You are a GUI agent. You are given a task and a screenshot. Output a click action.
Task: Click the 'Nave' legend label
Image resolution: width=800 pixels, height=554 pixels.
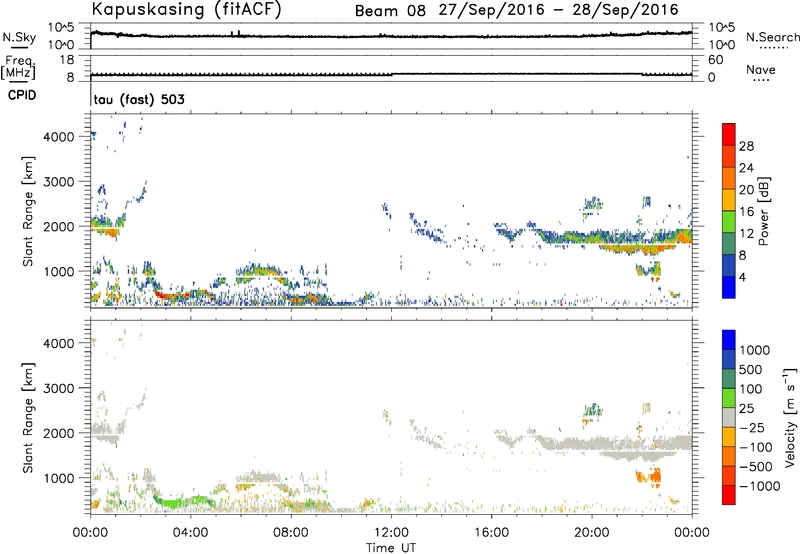click(761, 69)
